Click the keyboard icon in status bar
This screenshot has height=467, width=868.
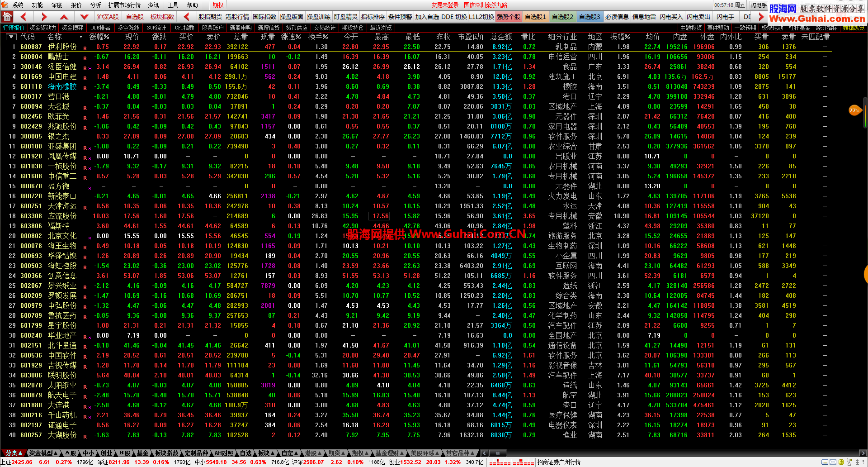coord(825,462)
